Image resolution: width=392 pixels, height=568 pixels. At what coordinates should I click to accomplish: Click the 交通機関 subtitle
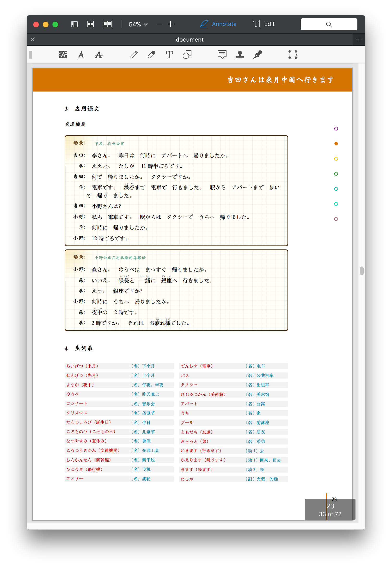(75, 124)
